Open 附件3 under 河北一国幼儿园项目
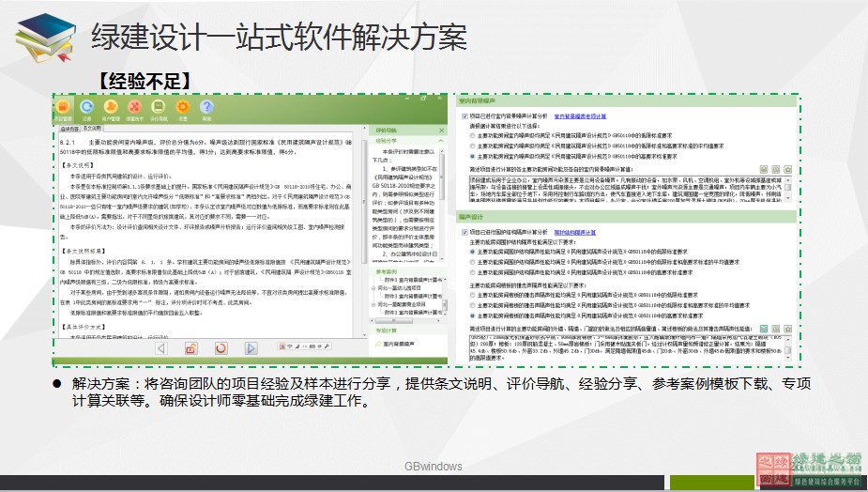This screenshot has height=492, width=868. pyautogui.click(x=412, y=297)
